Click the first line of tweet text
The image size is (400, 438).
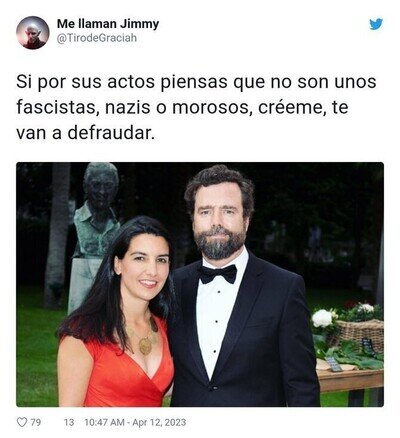pyautogui.click(x=196, y=82)
